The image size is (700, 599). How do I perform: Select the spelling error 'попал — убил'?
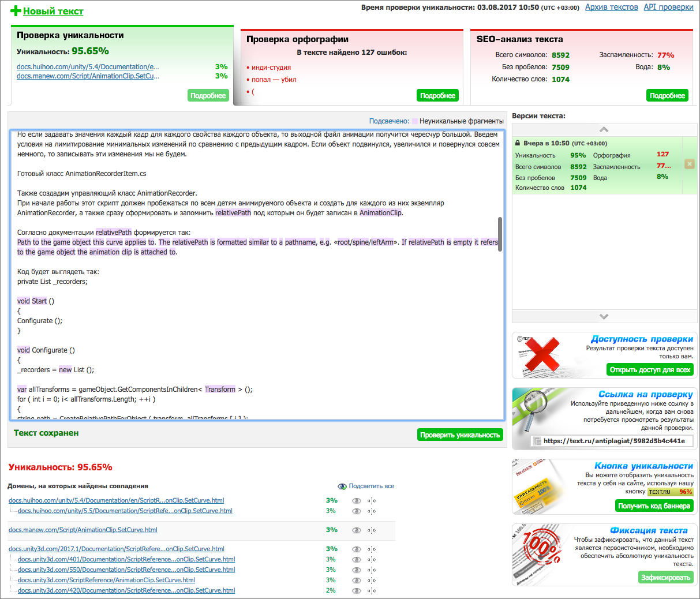(x=274, y=80)
